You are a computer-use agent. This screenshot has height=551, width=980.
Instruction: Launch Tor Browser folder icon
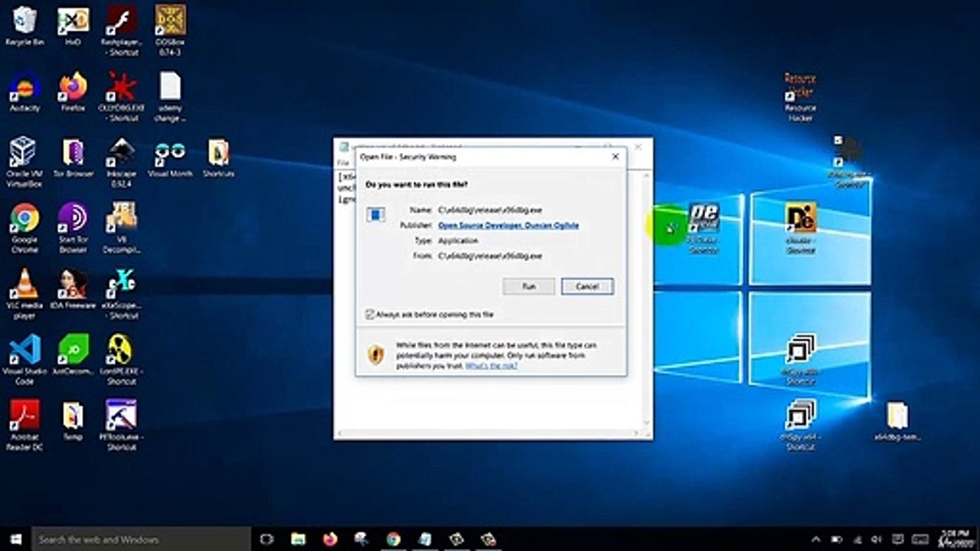click(73, 157)
